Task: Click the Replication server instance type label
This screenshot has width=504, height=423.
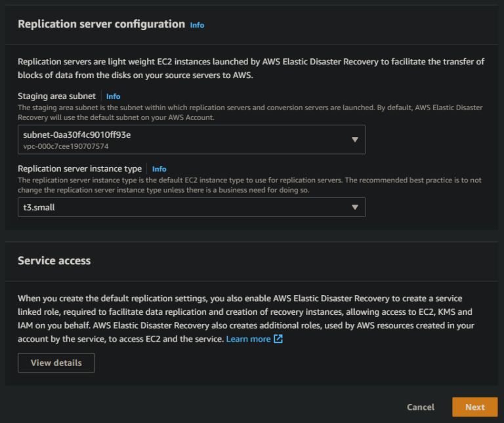Action: tap(79, 169)
